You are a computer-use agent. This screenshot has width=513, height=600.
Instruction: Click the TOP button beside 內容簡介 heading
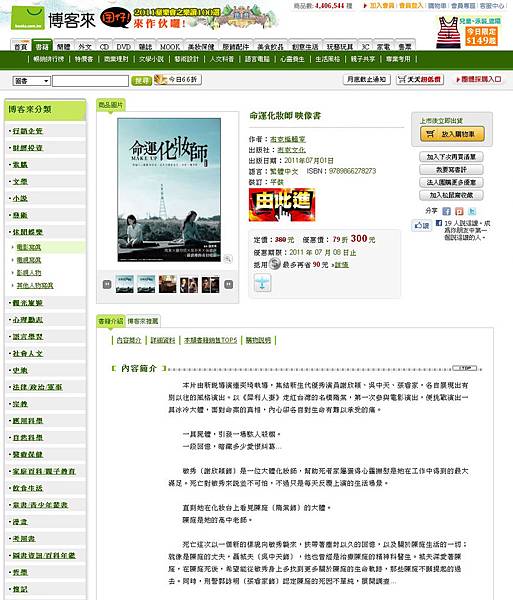pos(464,368)
